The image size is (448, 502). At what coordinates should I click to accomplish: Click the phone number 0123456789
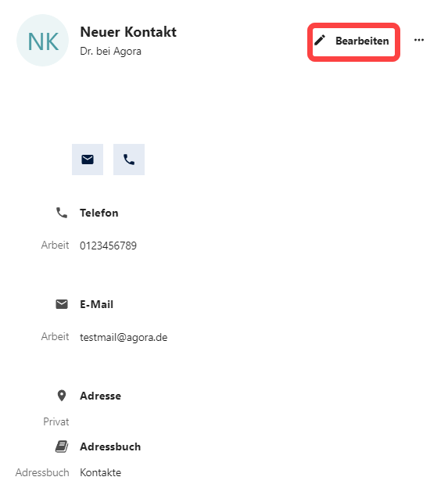[x=108, y=246]
